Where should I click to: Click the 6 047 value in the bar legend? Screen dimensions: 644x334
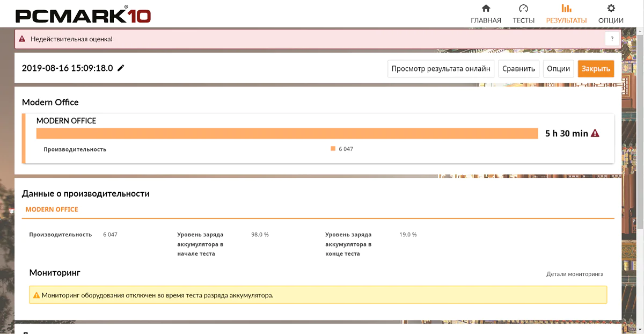coord(346,149)
